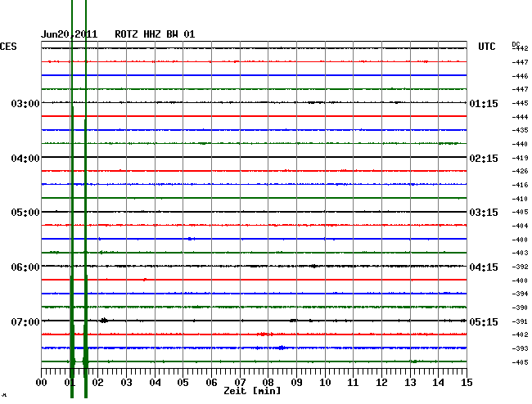Viewport: 532px width, 404px height.
Task: Click the 00 minute axis tick label
Action: pos(42,383)
